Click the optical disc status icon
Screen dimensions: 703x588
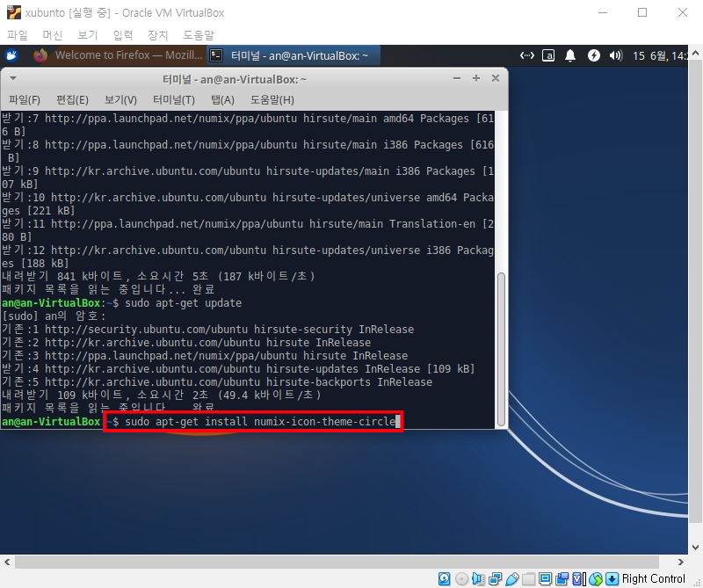click(461, 578)
